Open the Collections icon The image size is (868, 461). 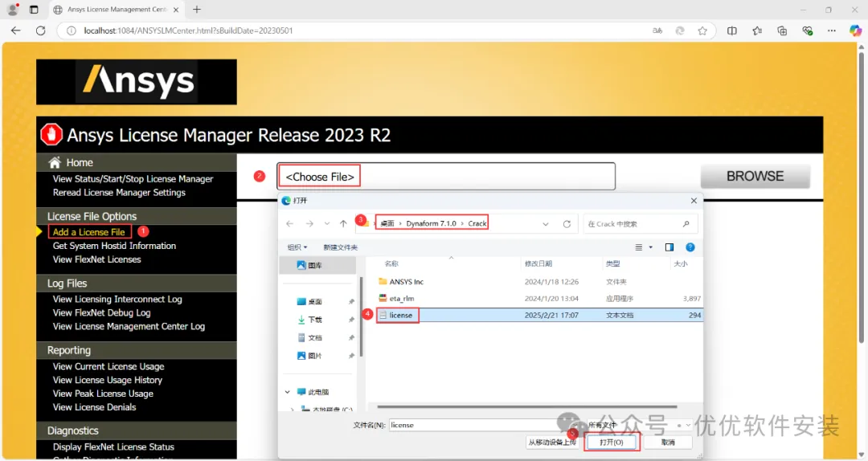(782, 31)
